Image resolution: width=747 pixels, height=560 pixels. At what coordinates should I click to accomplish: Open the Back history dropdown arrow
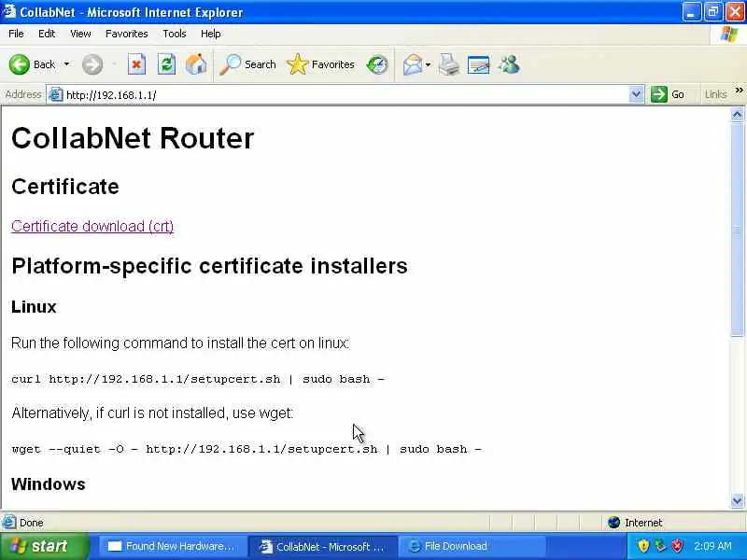pyautogui.click(x=66, y=64)
